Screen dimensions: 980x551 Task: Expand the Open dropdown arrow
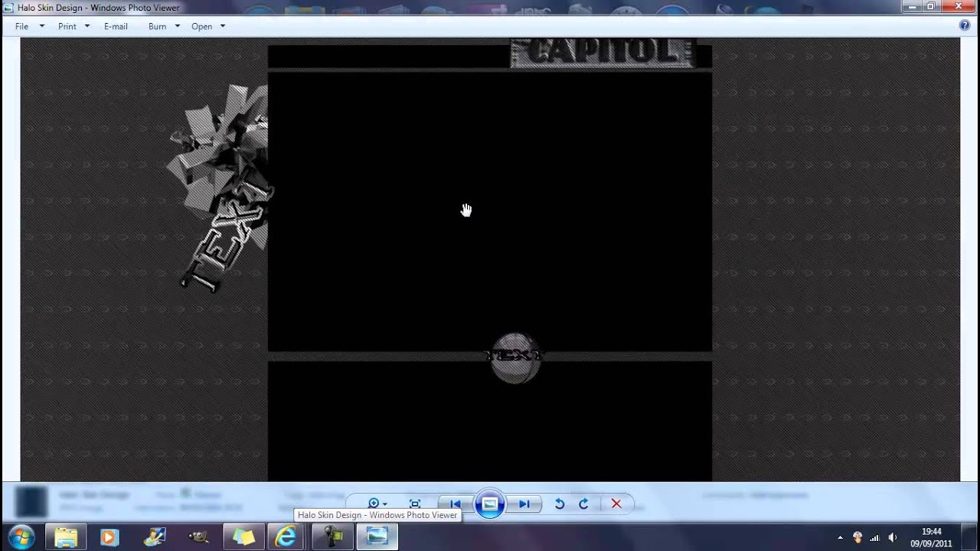[x=223, y=26]
